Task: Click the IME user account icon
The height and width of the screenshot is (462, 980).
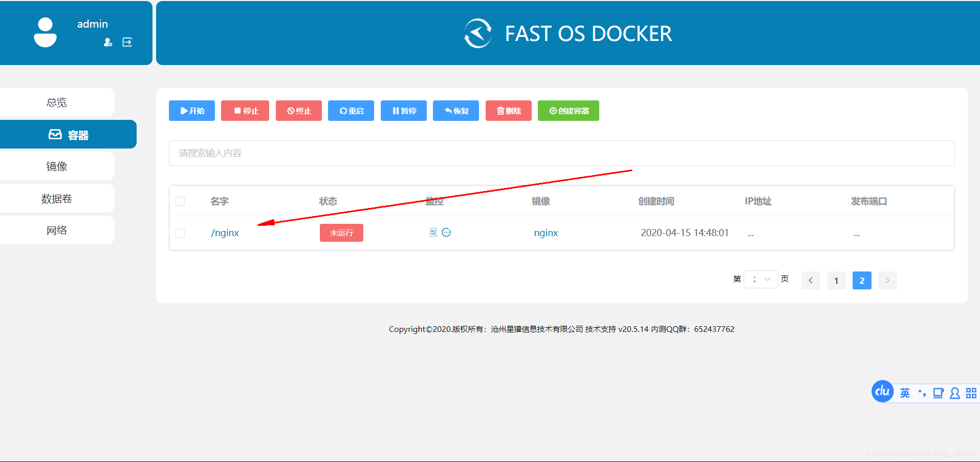Action: click(x=955, y=393)
